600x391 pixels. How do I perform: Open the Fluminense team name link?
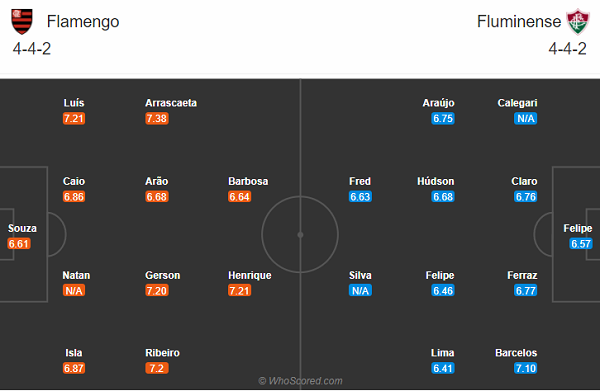point(518,21)
